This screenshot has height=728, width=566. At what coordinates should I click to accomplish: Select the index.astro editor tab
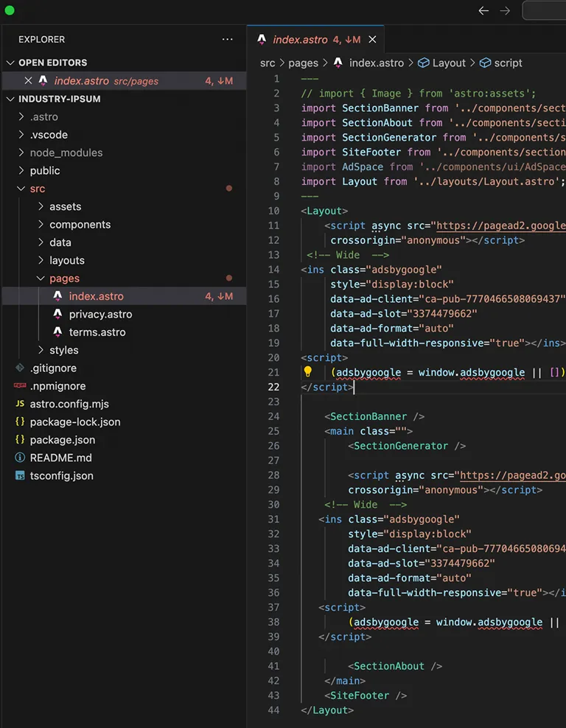pyautogui.click(x=300, y=40)
